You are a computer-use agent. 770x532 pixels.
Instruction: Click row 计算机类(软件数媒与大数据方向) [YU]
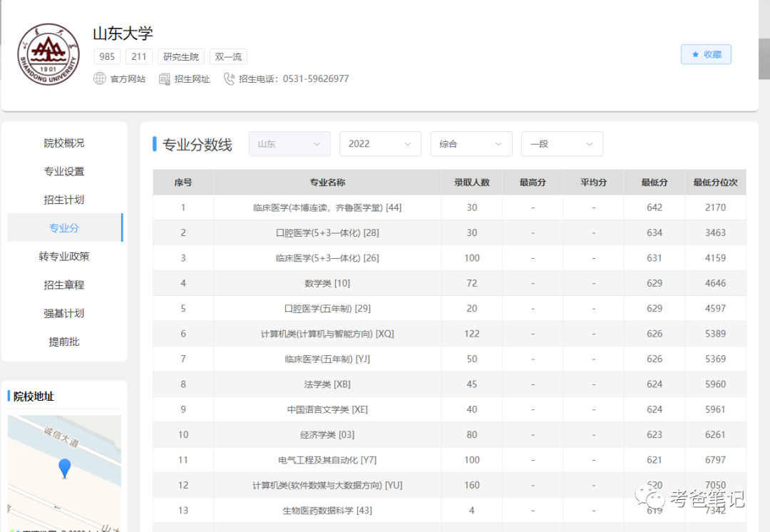[449, 486]
